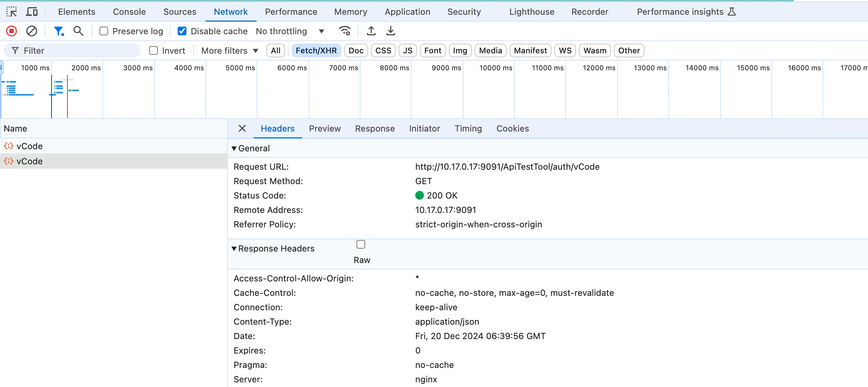Open network conditions wifi icon
Viewport: 868px width, 387px height.
pos(345,31)
